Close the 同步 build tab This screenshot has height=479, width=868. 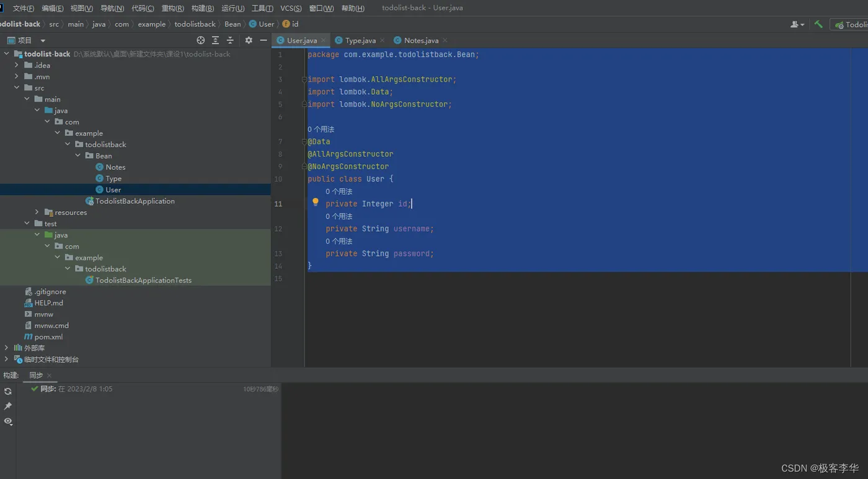tap(49, 376)
